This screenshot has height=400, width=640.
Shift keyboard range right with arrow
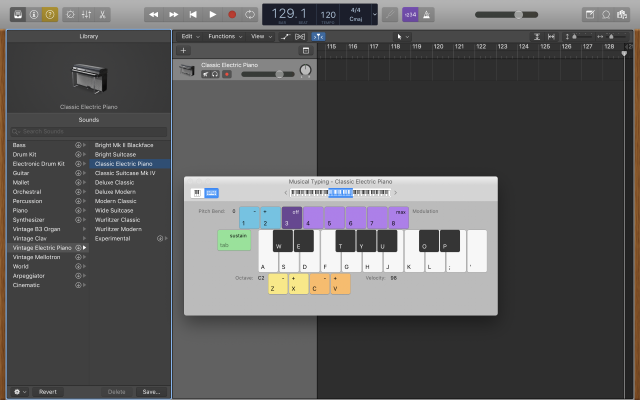[x=395, y=193]
